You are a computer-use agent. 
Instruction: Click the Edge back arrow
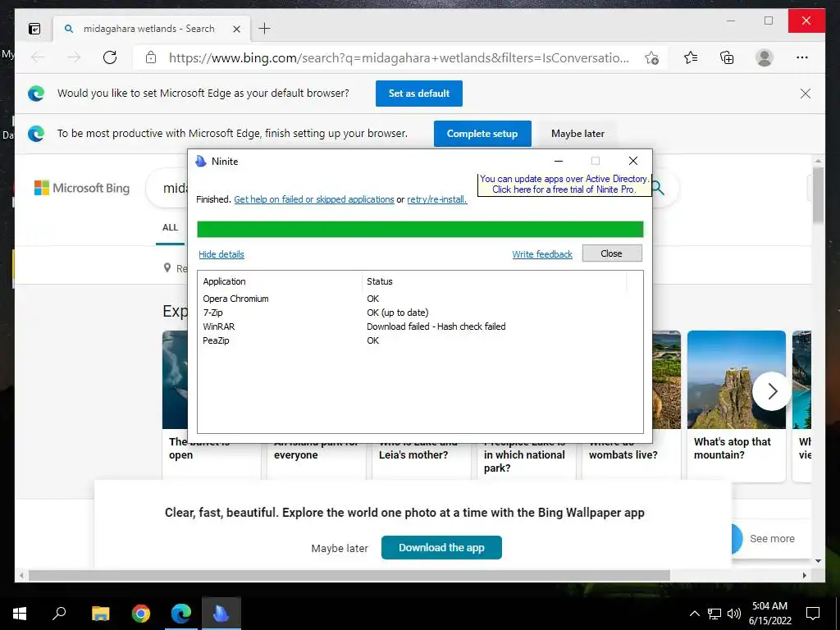point(38,57)
